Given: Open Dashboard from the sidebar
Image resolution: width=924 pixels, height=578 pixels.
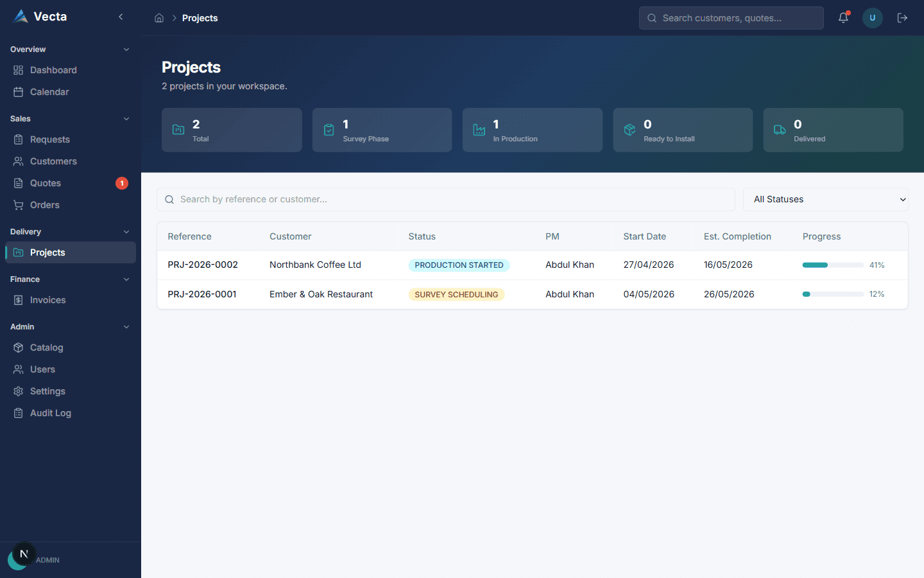Looking at the screenshot, I should [x=71, y=70].
